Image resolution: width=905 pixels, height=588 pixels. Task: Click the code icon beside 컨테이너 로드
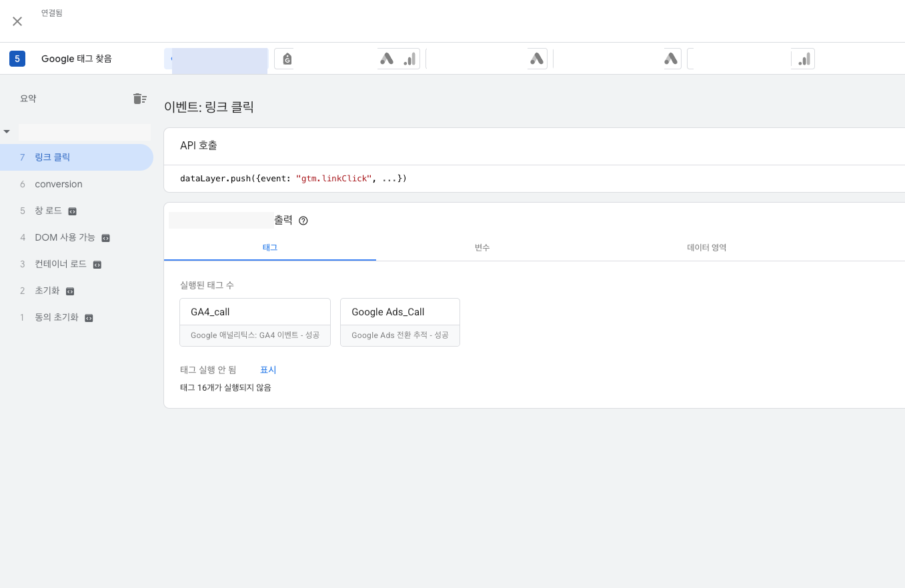tap(97, 264)
